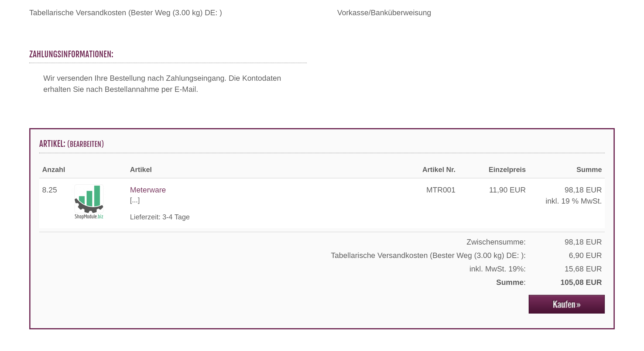Click the Anzahl column header

click(54, 170)
